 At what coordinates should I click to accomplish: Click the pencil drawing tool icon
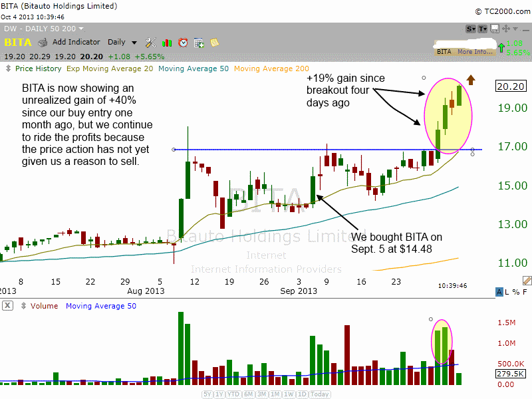pos(527,281)
